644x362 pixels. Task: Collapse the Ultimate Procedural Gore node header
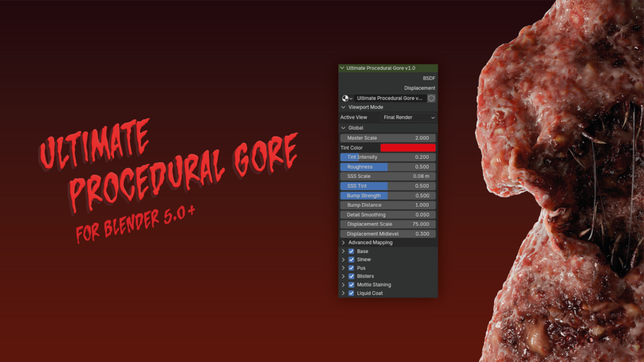pyautogui.click(x=342, y=68)
